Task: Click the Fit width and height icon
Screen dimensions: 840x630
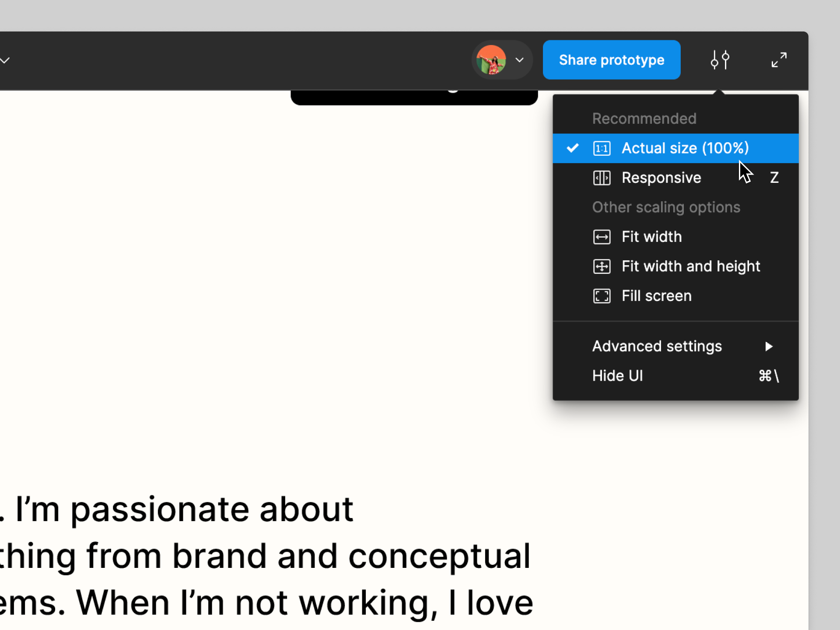Action: coord(602,266)
